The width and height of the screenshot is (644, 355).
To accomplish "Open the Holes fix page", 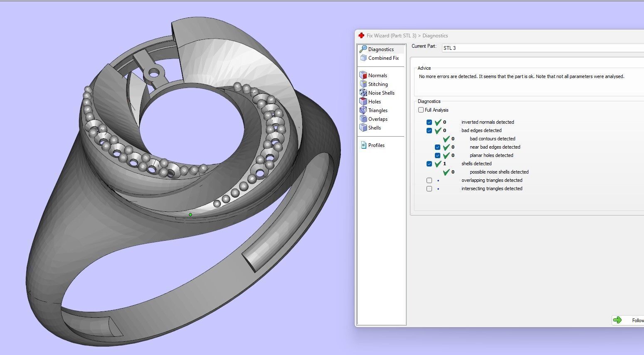I will click(375, 102).
